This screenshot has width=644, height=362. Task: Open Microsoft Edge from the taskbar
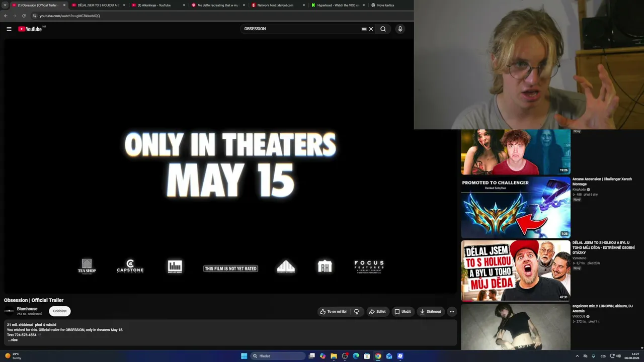click(356, 356)
